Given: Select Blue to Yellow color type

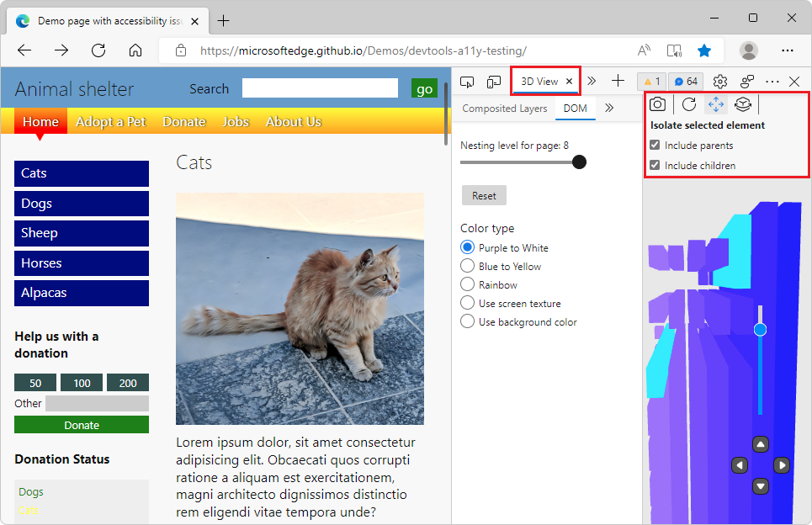Looking at the screenshot, I should click(x=467, y=266).
